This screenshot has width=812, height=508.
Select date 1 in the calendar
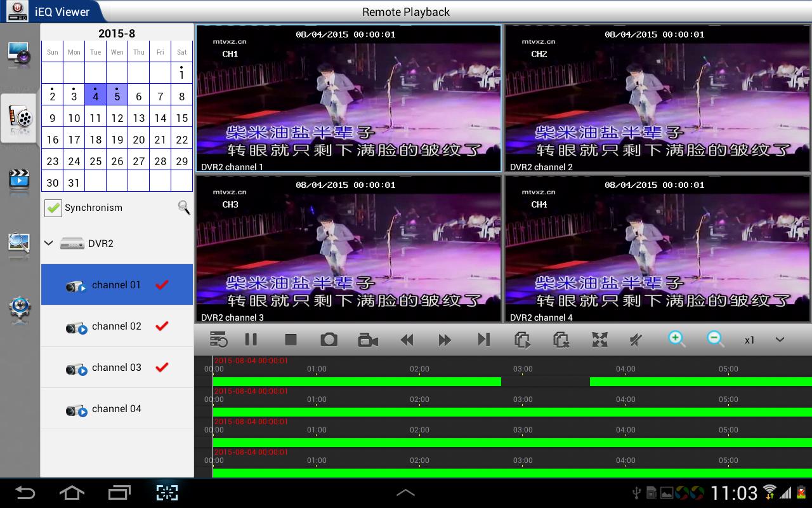click(181, 72)
